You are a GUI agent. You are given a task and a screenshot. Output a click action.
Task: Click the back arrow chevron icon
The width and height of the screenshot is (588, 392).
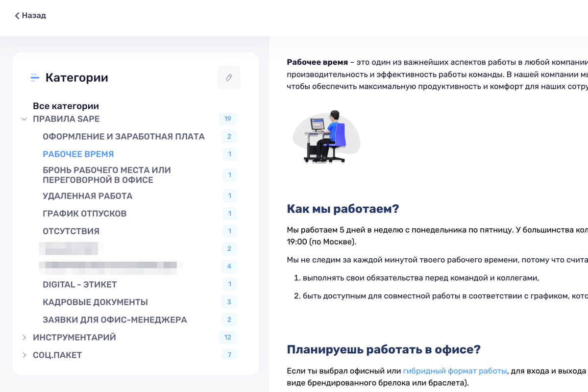(17, 16)
